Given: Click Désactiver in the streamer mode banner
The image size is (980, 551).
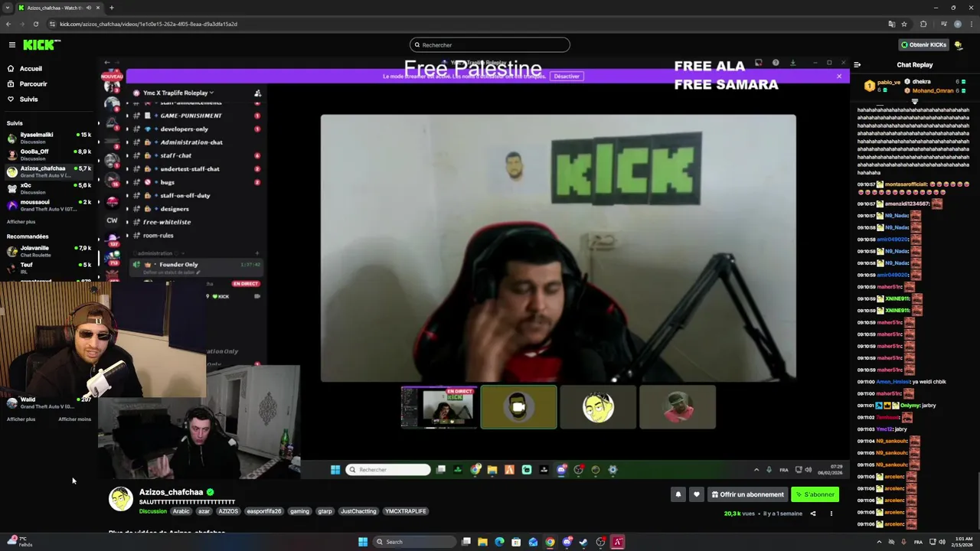Looking at the screenshot, I should point(567,77).
